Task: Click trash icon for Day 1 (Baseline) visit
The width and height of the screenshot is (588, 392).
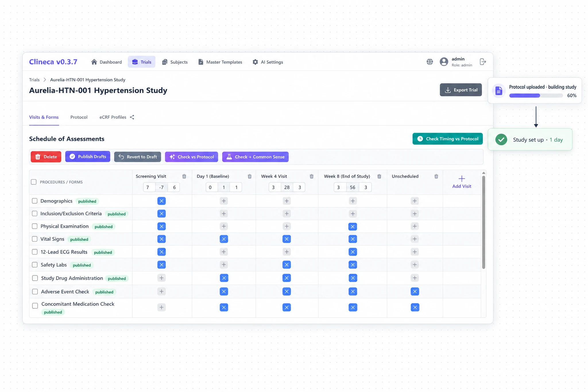Action: [x=250, y=176]
